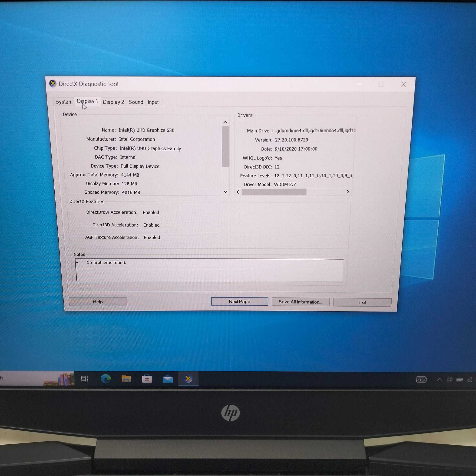This screenshot has height=476, width=476.
Task: Close the DirectX Diagnostic Tool window
Action: (403, 84)
